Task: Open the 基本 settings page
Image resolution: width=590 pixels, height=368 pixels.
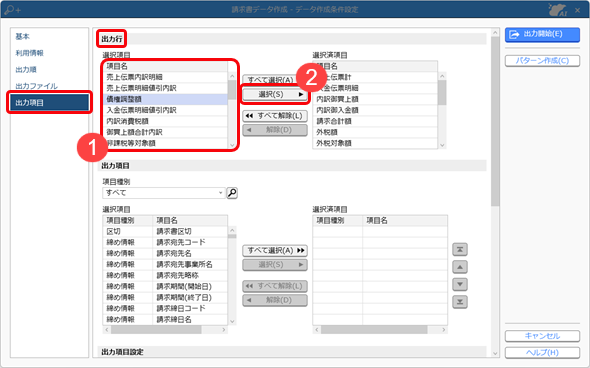Action: [x=23, y=36]
